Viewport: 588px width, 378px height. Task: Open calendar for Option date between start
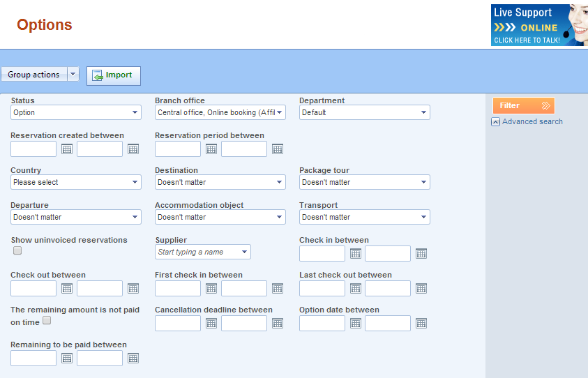pos(356,323)
